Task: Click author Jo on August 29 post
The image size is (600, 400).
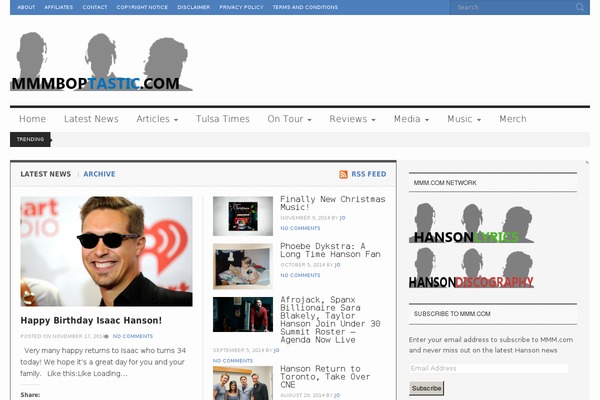Action: (x=337, y=395)
